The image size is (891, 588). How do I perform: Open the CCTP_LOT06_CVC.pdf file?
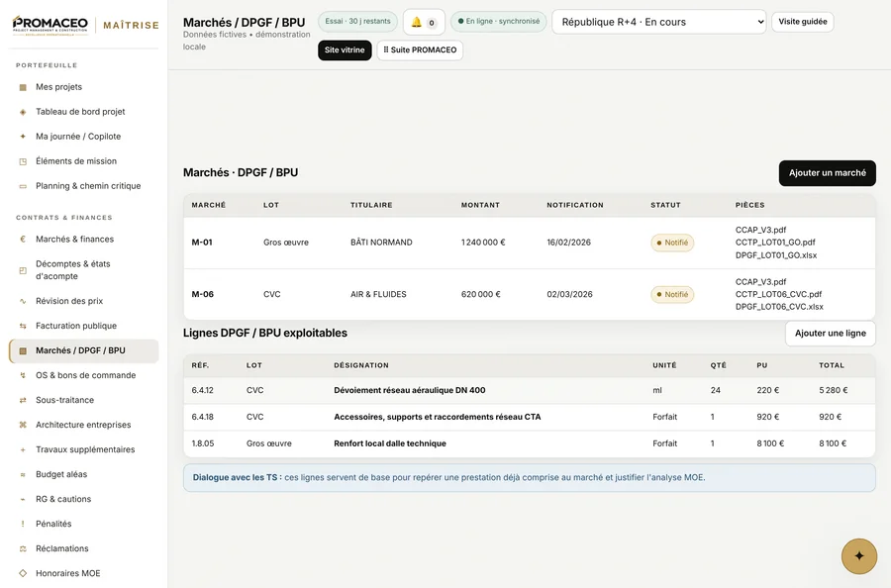tap(778, 294)
